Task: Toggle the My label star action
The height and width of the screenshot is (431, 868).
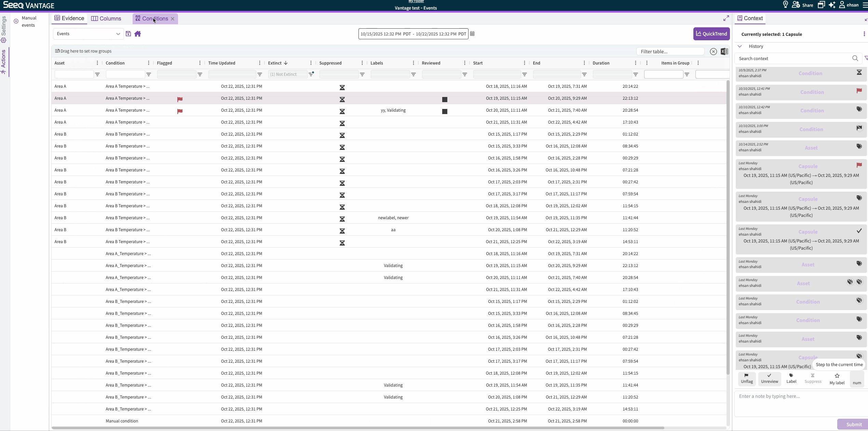Action: [837, 379]
